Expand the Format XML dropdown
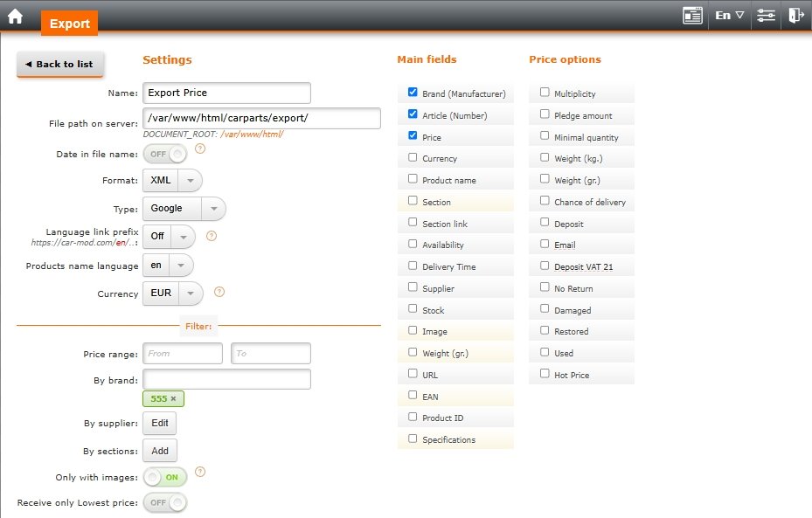This screenshot has width=812, height=518. click(190, 181)
